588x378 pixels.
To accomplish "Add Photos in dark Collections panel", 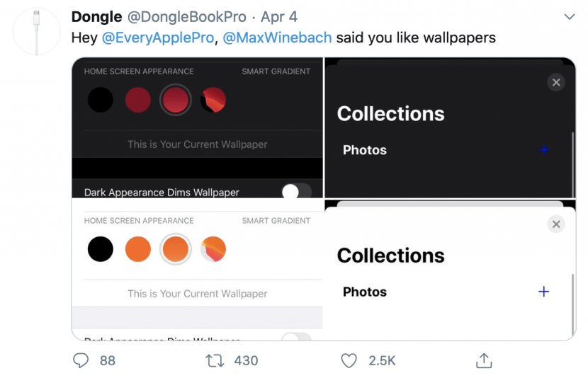I will coord(544,150).
